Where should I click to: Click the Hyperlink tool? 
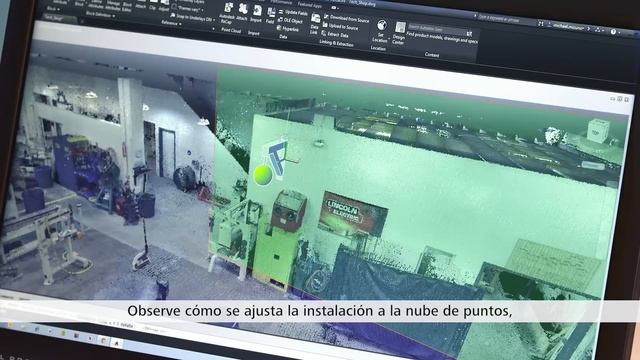click(288, 29)
